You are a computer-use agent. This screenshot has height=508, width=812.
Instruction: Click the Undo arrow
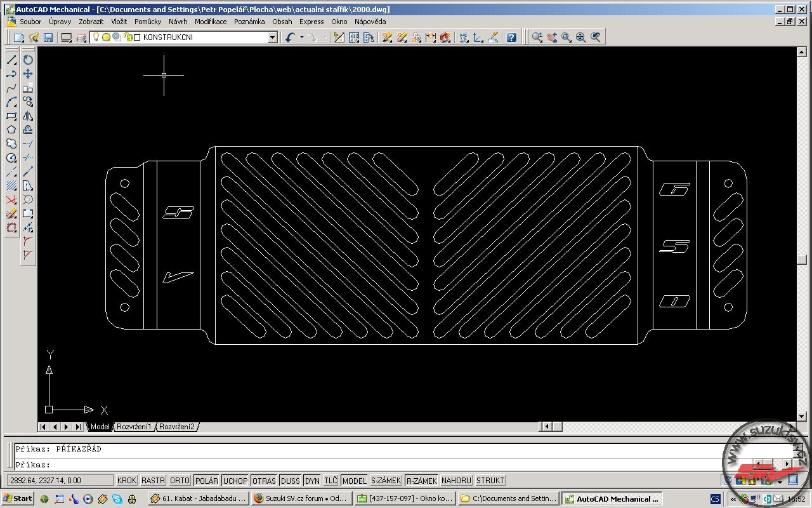coord(290,37)
